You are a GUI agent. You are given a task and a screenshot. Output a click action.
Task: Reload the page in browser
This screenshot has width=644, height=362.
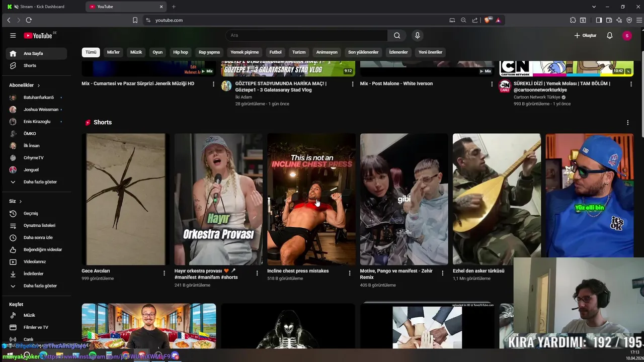[x=29, y=20]
